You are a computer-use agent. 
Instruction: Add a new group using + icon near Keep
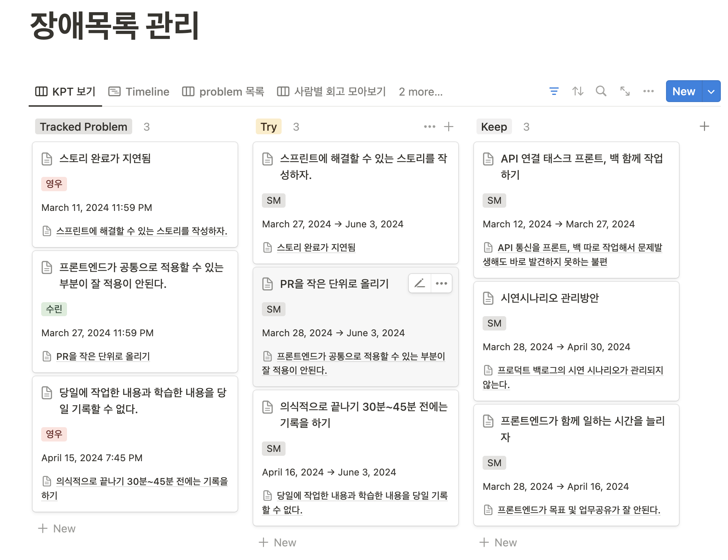pyautogui.click(x=704, y=126)
